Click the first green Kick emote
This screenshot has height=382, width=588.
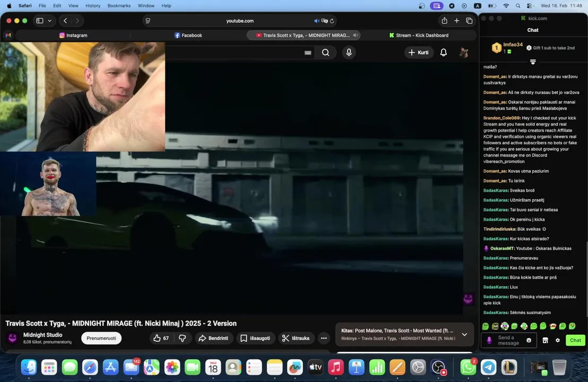[486, 326]
